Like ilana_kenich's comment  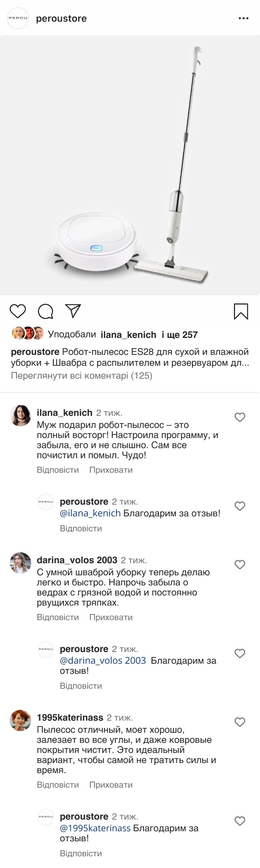[x=240, y=417]
